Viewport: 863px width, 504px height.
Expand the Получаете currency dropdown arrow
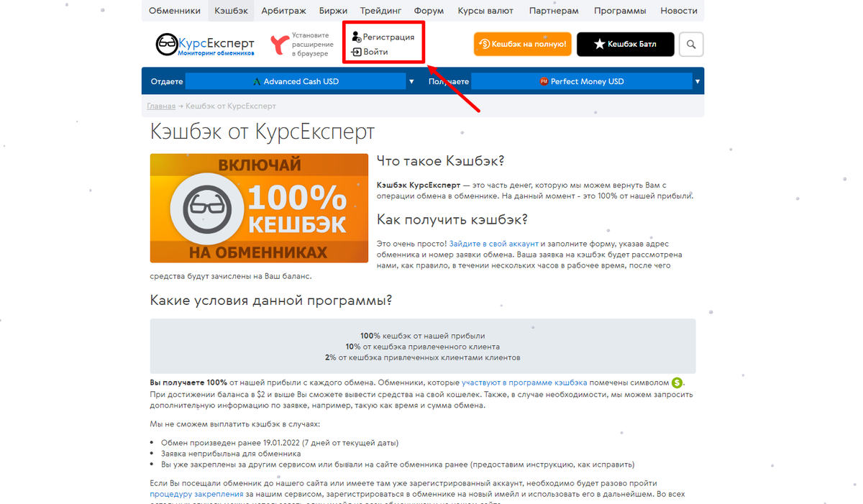click(x=698, y=82)
